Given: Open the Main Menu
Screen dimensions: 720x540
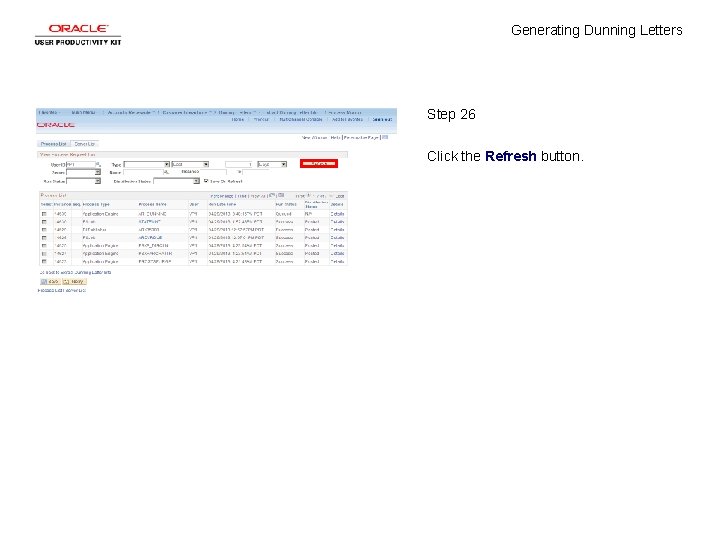Looking at the screenshot, I should coord(84,112).
